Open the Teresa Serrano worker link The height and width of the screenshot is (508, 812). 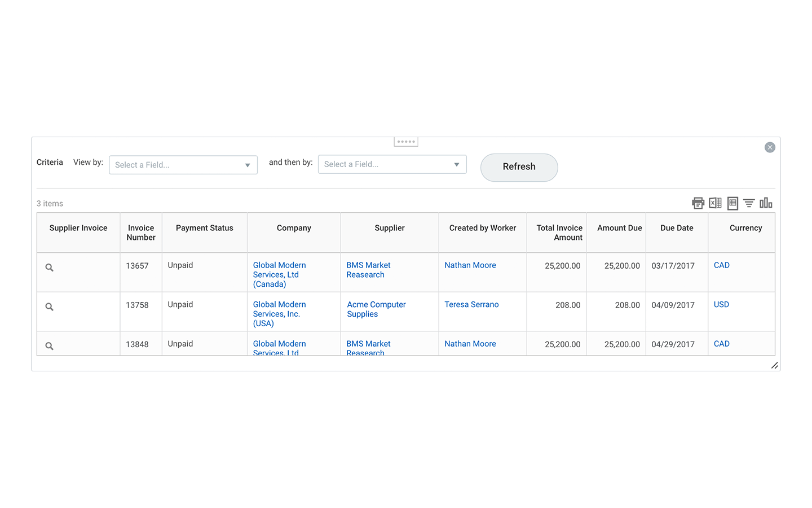click(x=471, y=305)
